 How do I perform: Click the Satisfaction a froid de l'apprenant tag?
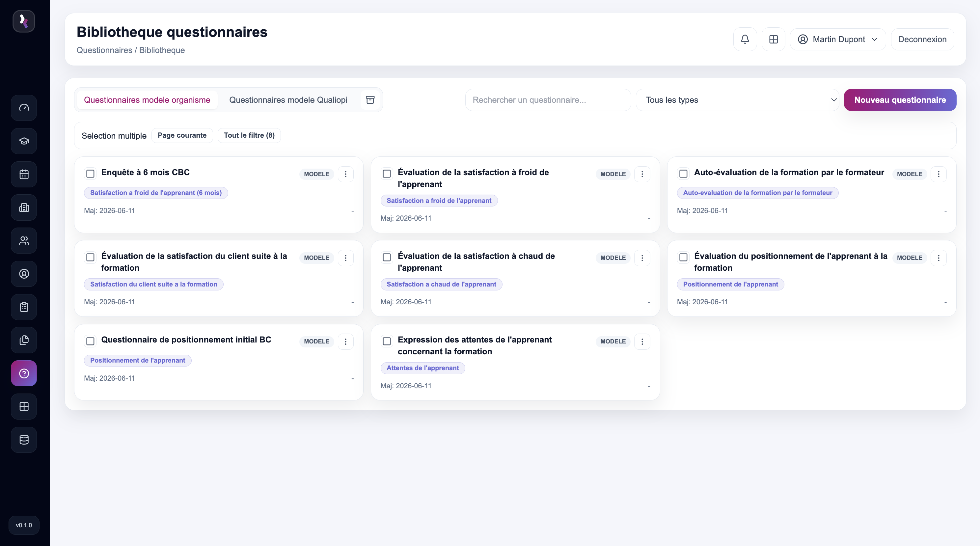[x=439, y=201]
